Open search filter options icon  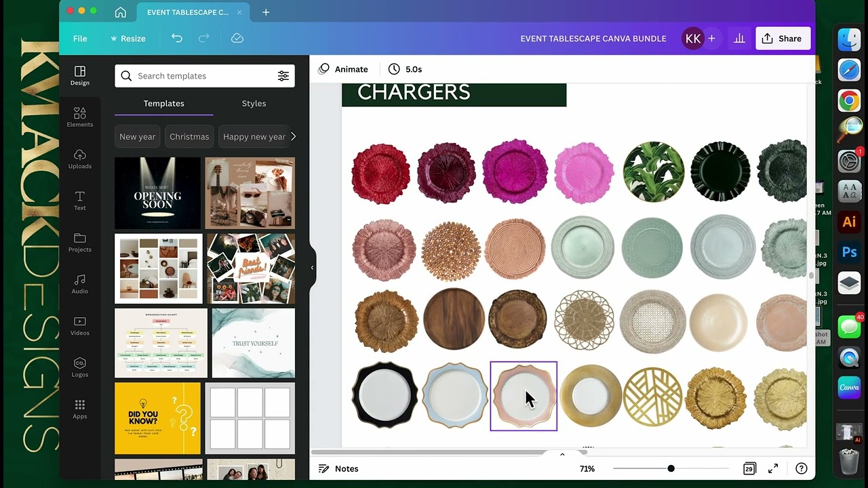(283, 76)
